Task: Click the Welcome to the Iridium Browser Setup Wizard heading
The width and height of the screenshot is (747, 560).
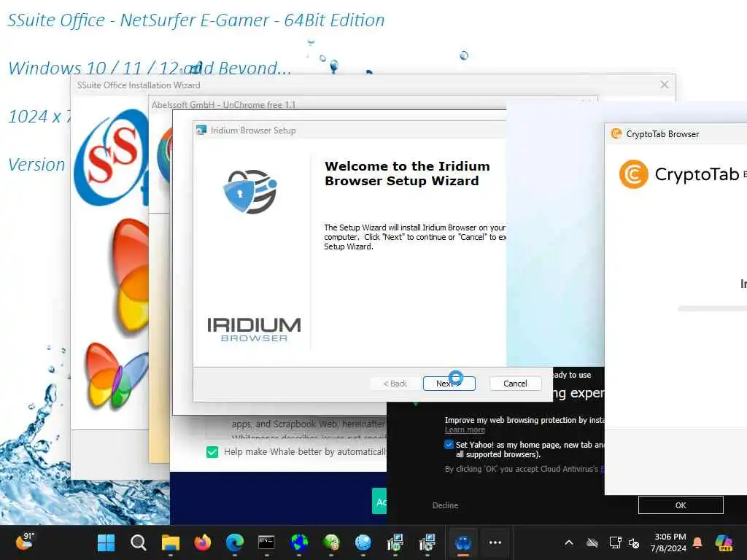Action: point(407,174)
